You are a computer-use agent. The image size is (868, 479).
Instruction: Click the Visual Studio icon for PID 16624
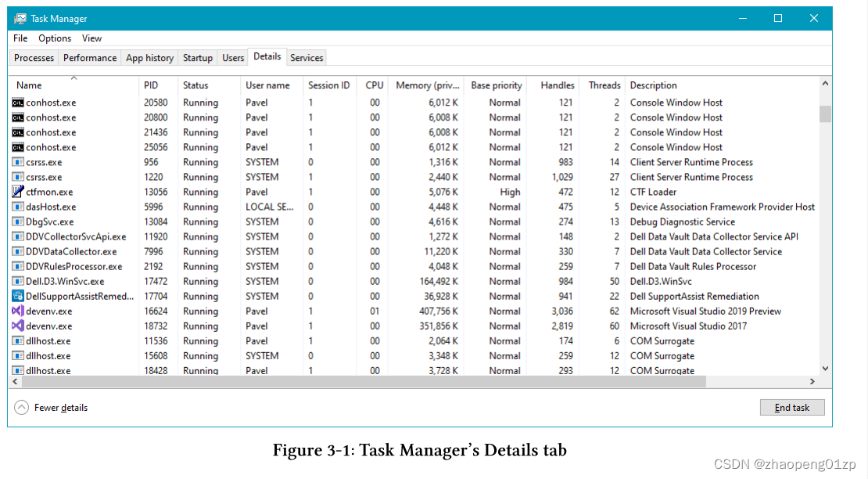(x=18, y=312)
